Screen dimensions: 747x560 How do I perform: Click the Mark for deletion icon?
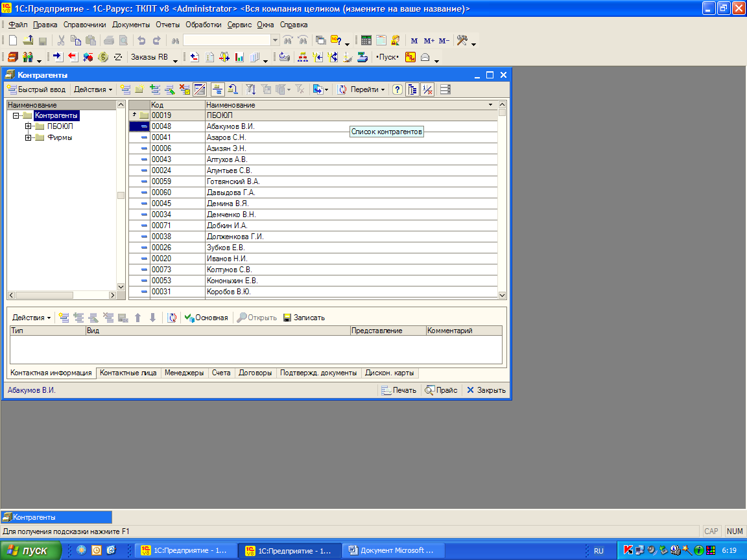[185, 89]
